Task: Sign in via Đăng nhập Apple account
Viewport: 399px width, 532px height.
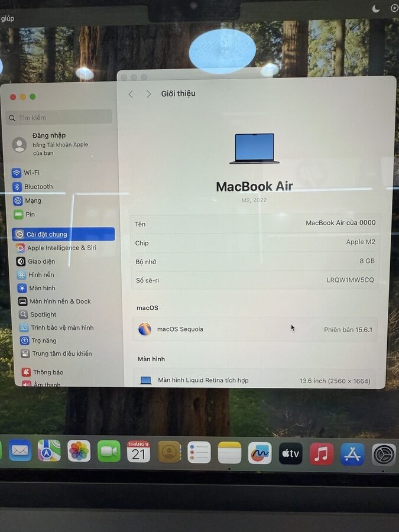Action: (x=51, y=144)
